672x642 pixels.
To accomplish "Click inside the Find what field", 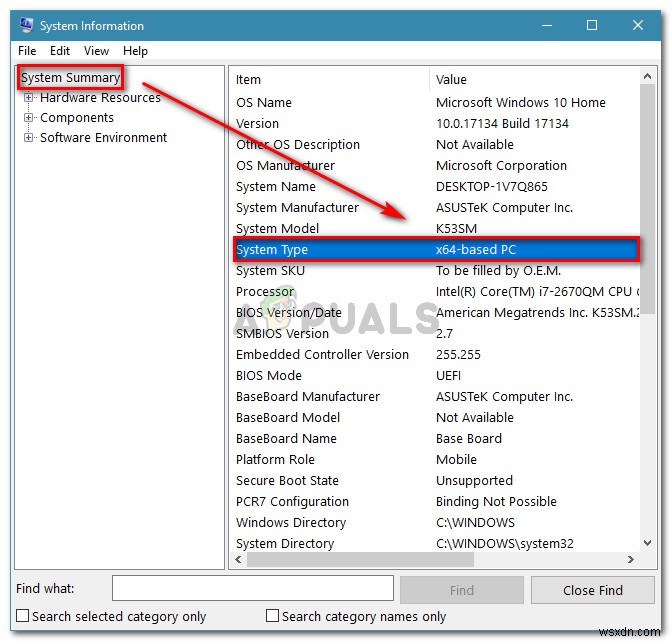I will point(253,588).
